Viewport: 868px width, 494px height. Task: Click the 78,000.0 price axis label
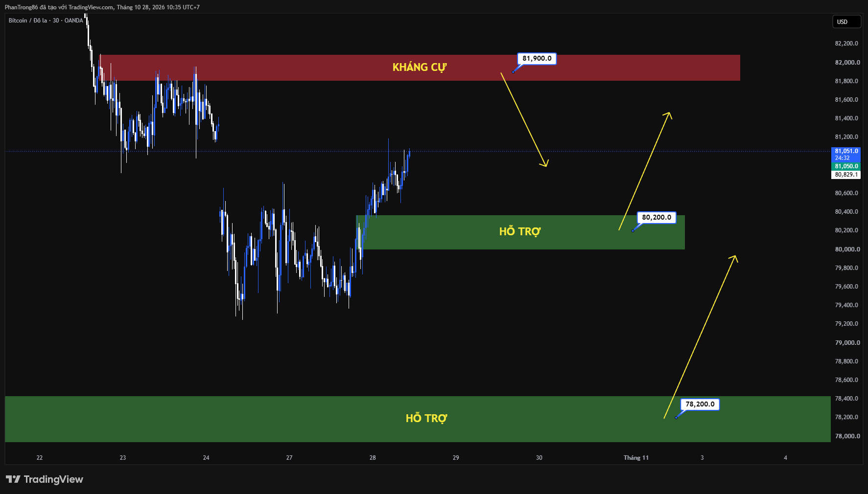[x=847, y=436]
